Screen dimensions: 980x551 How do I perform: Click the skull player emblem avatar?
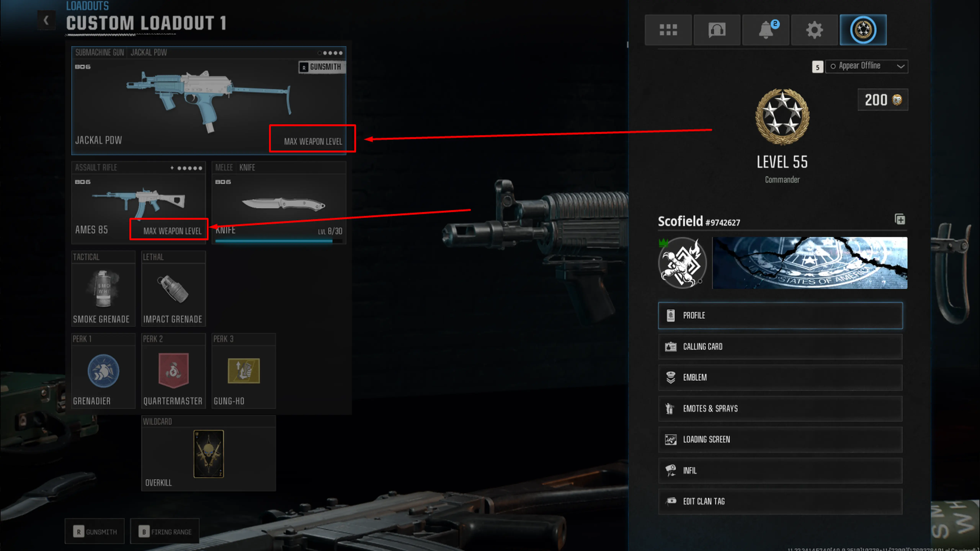(683, 263)
